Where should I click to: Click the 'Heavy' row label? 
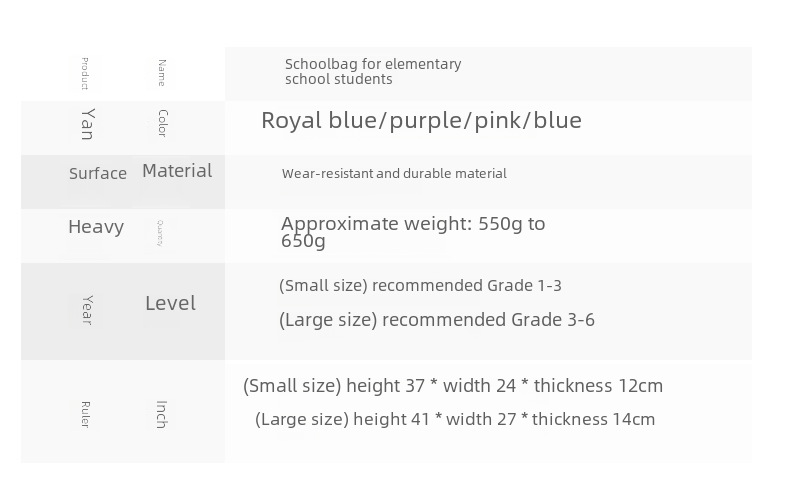coord(96,227)
